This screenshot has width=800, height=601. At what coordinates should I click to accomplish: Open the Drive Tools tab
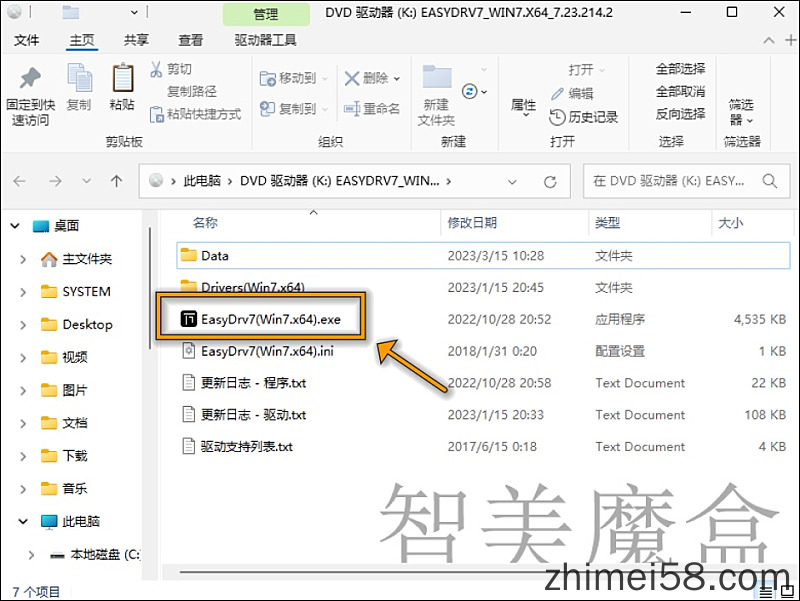point(265,40)
